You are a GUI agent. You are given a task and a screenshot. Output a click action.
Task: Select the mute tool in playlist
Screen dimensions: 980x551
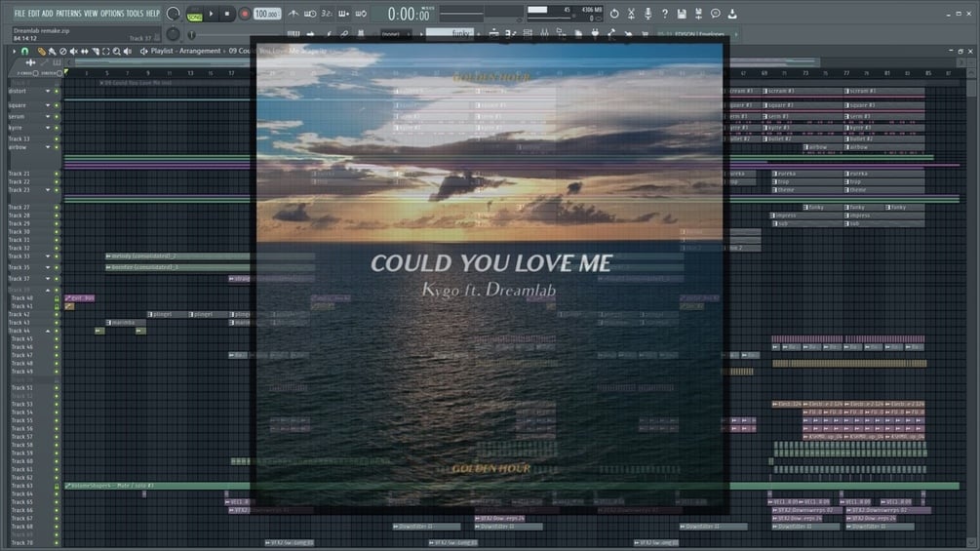(74, 52)
